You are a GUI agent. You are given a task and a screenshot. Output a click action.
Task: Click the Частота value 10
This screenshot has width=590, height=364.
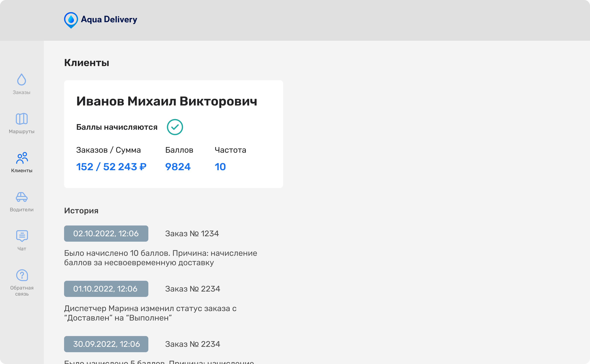(x=220, y=166)
